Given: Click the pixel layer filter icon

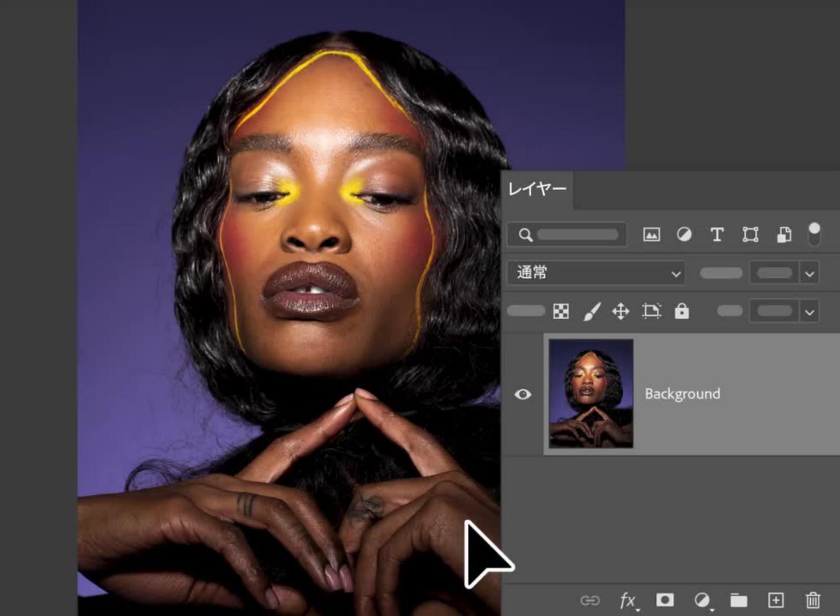Looking at the screenshot, I should point(651,235).
